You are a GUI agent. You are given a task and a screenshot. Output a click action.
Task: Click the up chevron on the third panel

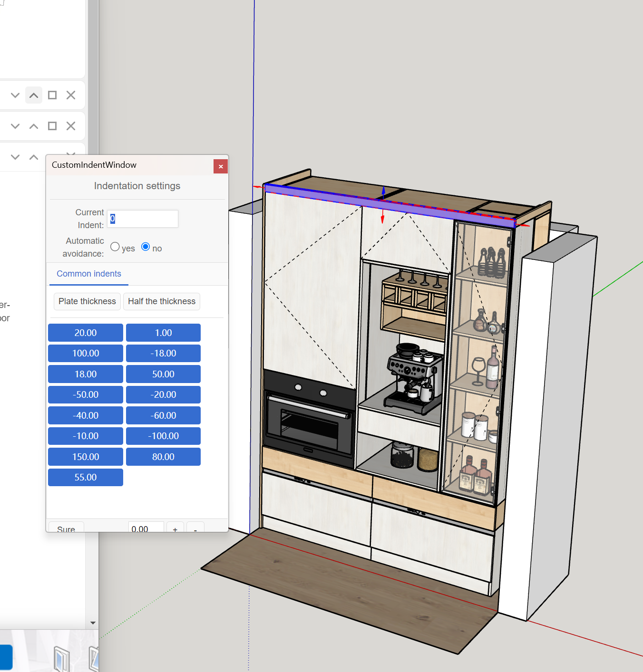[x=33, y=157]
